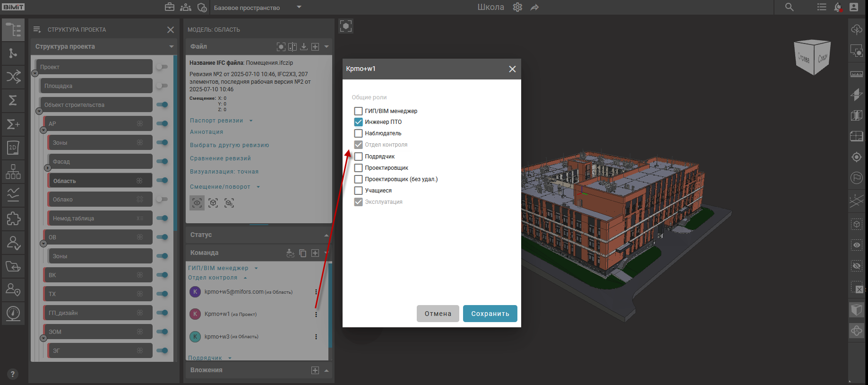This screenshot has width=868, height=385.
Task: Open the 2D drawing tool in sidebar
Action: [x=13, y=148]
